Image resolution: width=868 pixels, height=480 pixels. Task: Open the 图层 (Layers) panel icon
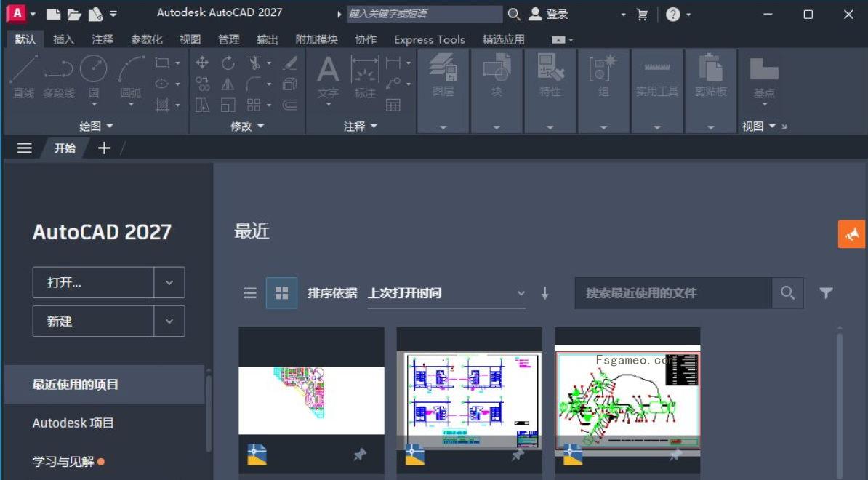[443, 76]
